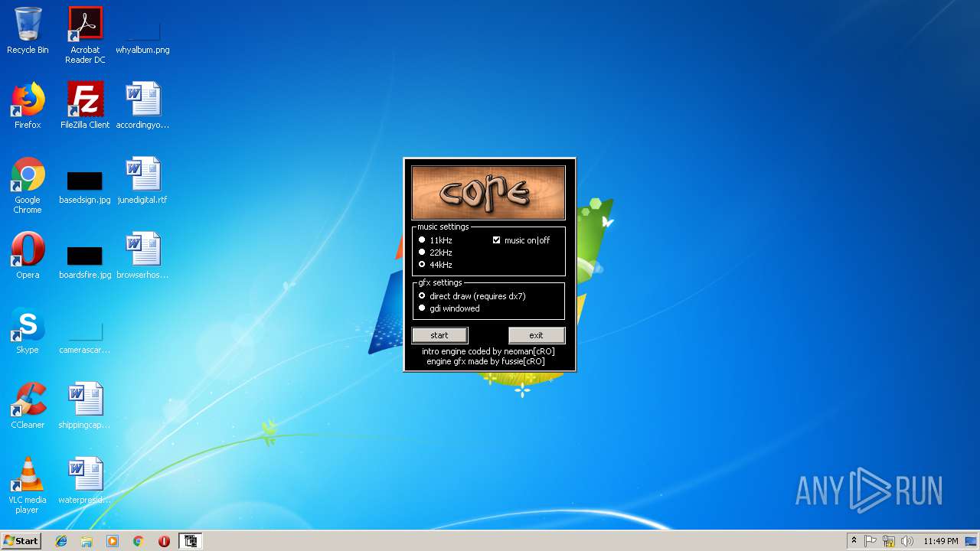980x551 pixels.
Task: Launch Opera from the taskbar
Action: pyautogui.click(x=164, y=541)
